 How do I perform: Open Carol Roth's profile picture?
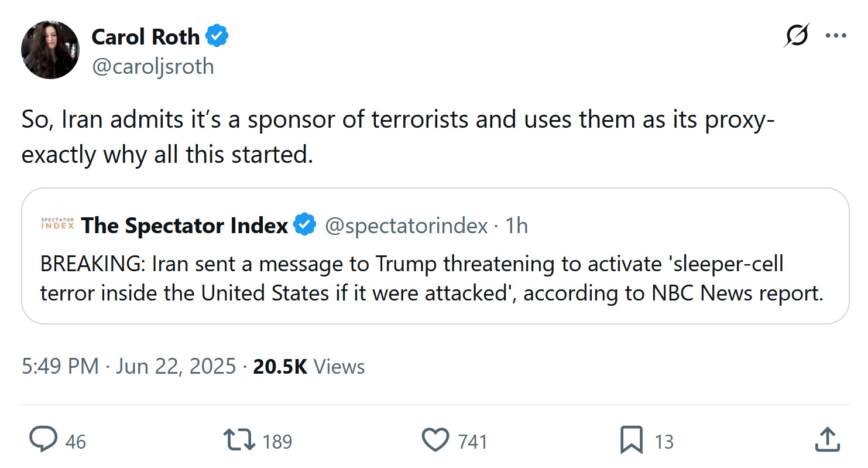50,50
